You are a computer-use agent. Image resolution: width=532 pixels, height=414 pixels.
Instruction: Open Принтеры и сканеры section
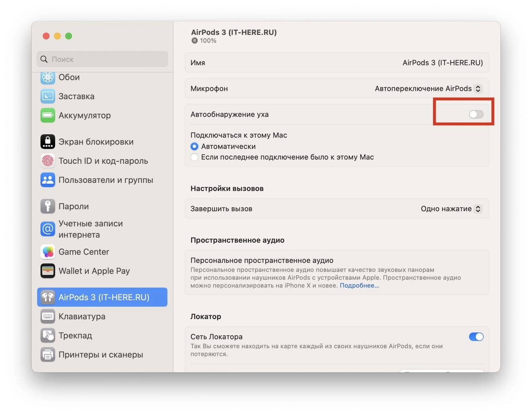[101, 355]
